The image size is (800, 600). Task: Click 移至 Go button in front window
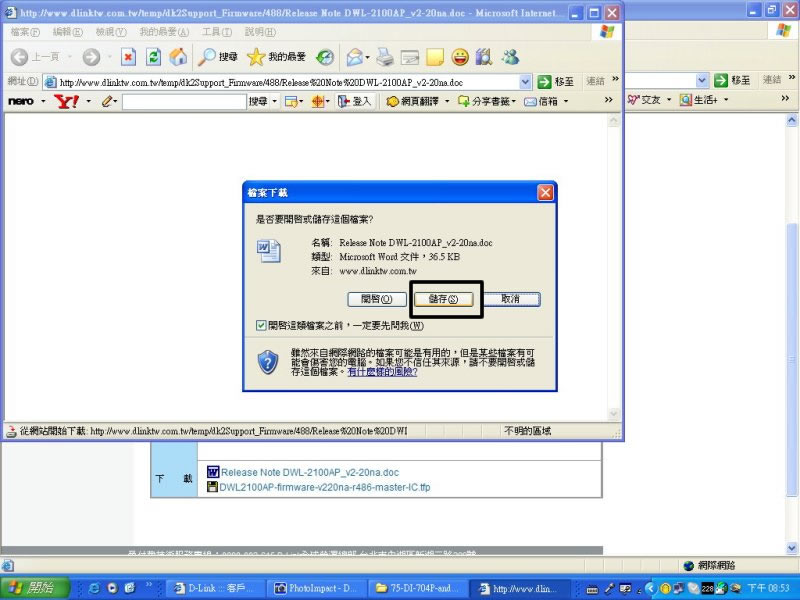pos(556,82)
